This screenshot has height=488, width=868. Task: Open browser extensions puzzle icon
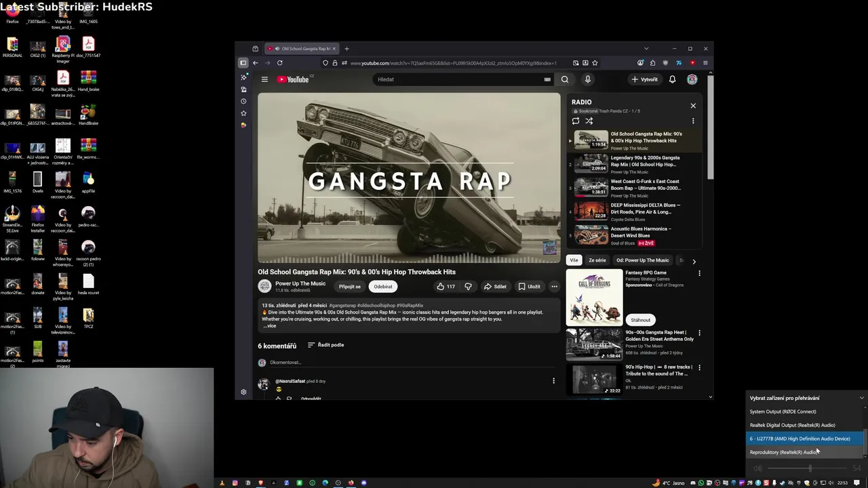(x=652, y=63)
